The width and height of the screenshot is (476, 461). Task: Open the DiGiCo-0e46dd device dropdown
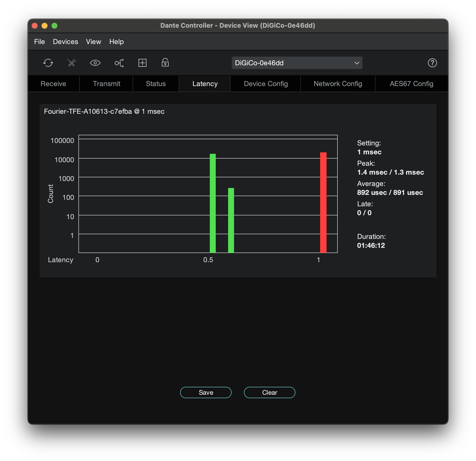(x=297, y=63)
